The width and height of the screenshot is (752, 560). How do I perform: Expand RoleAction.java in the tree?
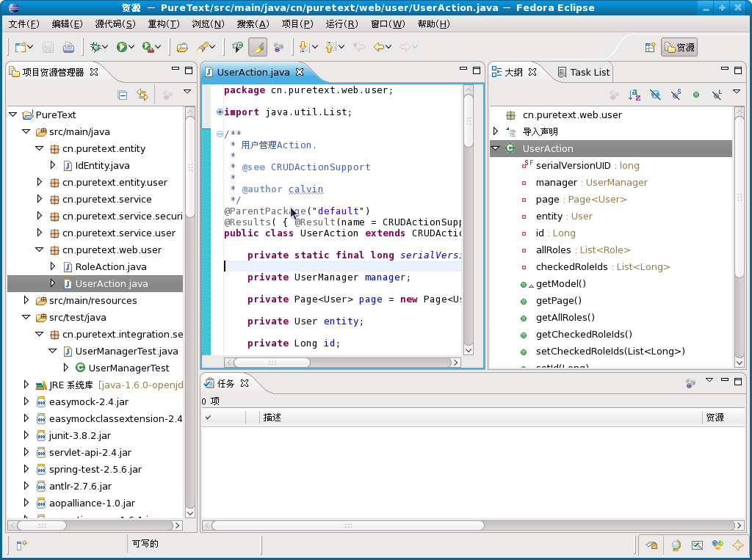tap(53, 266)
